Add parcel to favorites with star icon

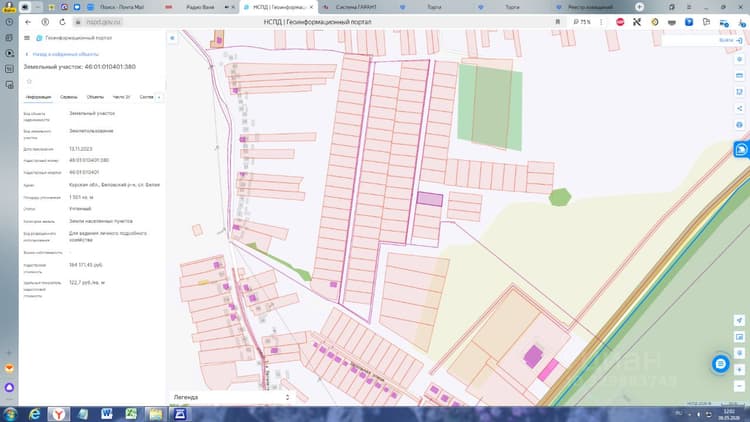coord(29,81)
